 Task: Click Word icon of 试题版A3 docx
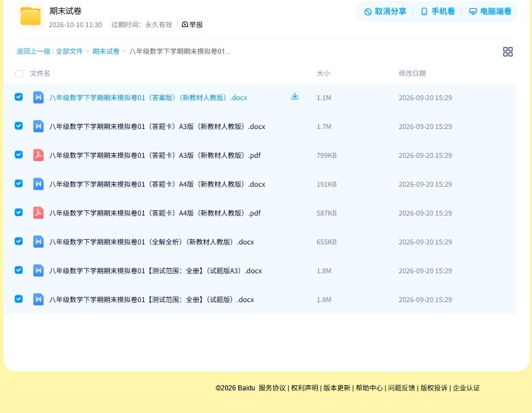38,270
